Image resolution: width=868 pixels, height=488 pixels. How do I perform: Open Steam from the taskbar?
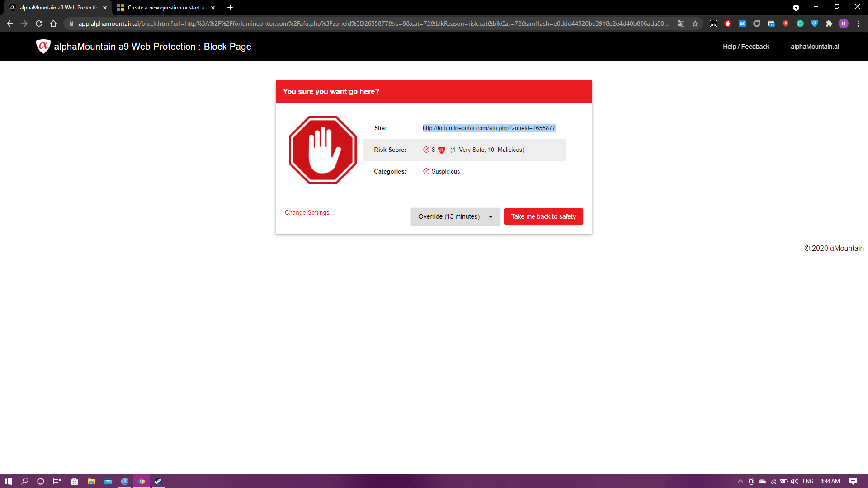[158, 481]
